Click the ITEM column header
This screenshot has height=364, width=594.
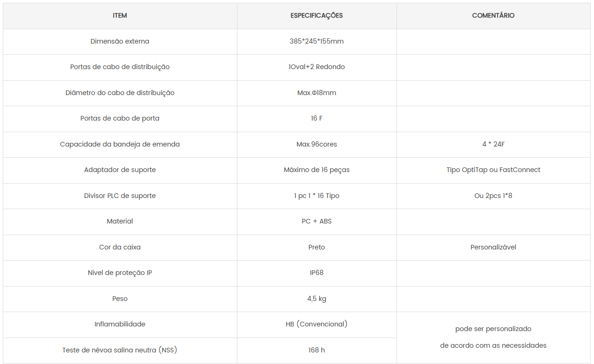pos(120,16)
